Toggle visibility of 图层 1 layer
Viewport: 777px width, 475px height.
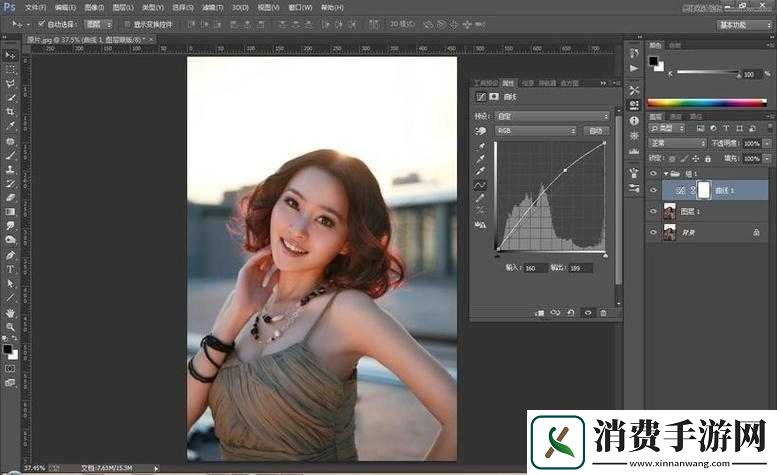coord(653,210)
